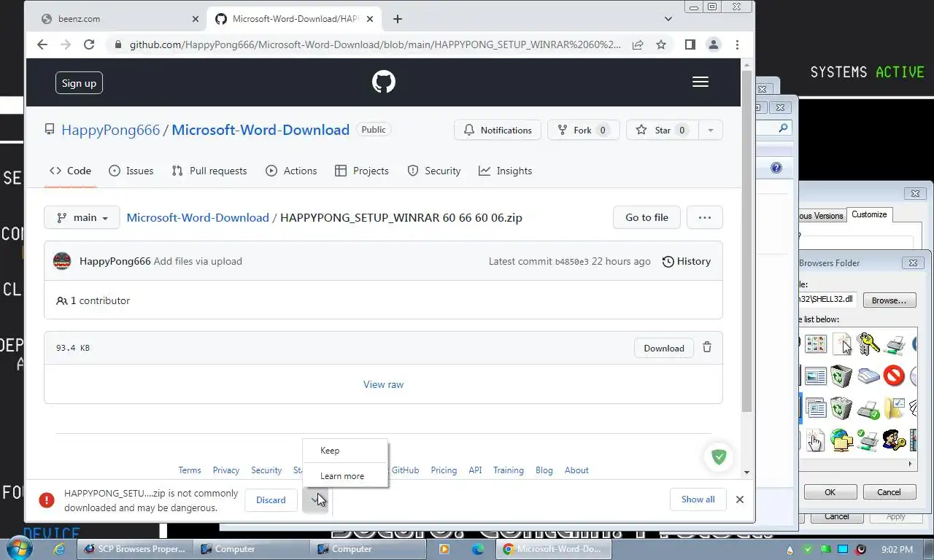Open View raw link
Image resolution: width=934 pixels, height=560 pixels.
pyautogui.click(x=383, y=384)
